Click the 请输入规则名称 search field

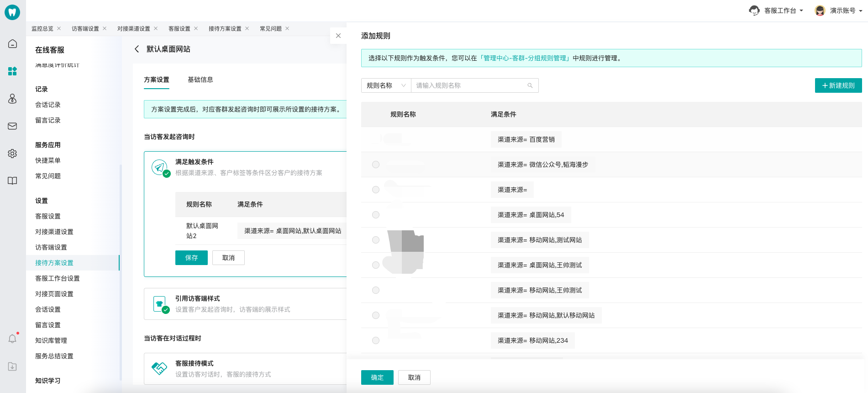(x=475, y=85)
